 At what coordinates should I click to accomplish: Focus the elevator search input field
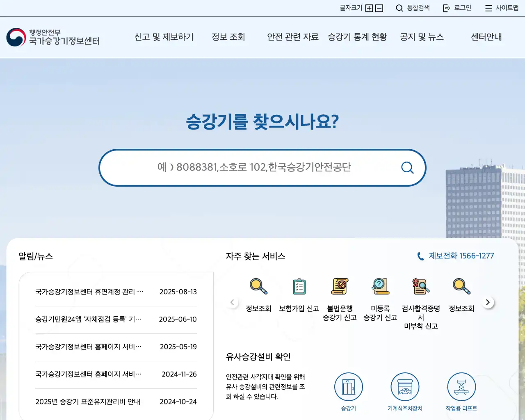254,167
